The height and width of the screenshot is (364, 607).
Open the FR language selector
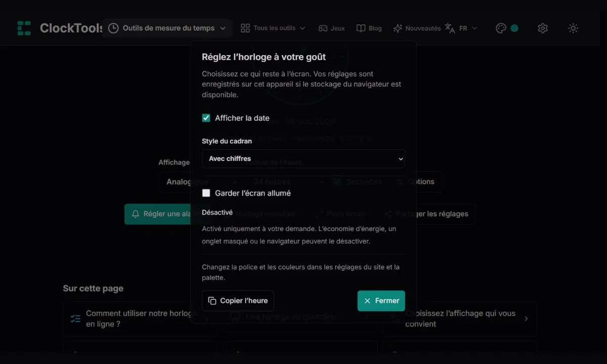click(x=461, y=28)
